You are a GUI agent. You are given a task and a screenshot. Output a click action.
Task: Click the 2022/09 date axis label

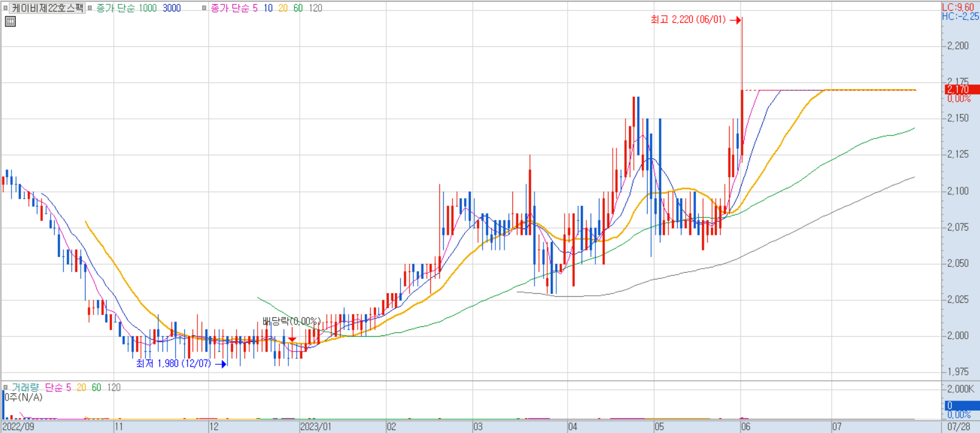click(18, 427)
